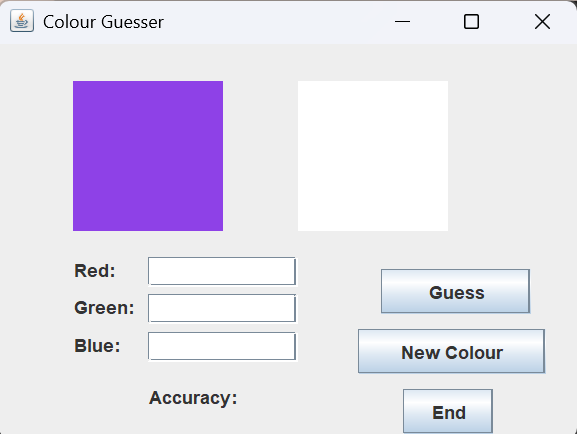Focus the Green value text field
The image size is (577, 434).
coord(222,308)
